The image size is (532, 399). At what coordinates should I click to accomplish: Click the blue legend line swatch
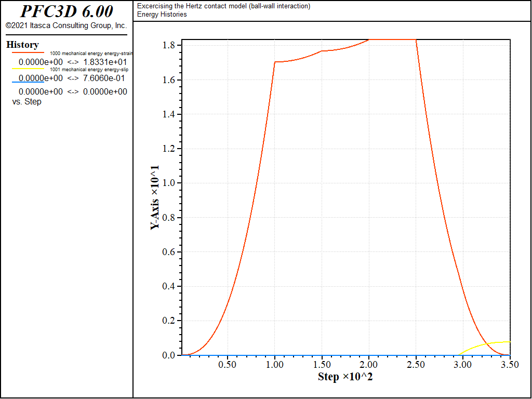pos(28,82)
